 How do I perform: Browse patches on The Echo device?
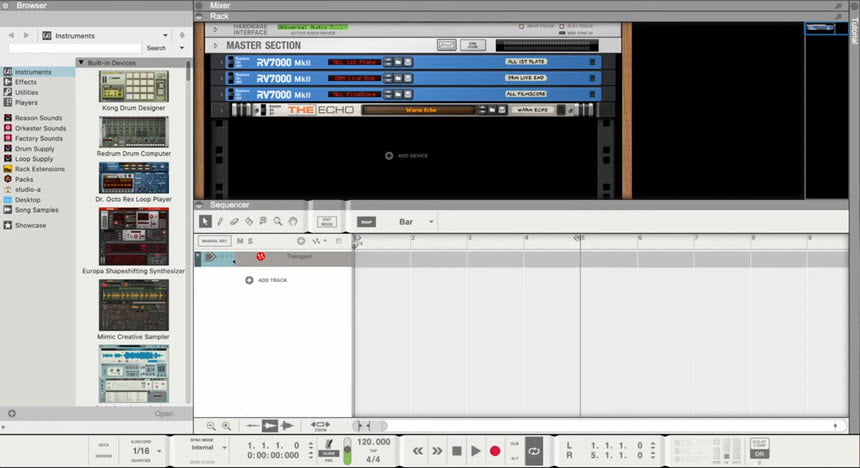click(492, 110)
